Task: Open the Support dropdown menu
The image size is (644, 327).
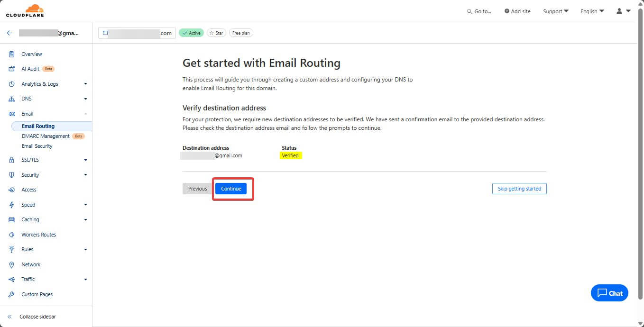Action: 555,11
